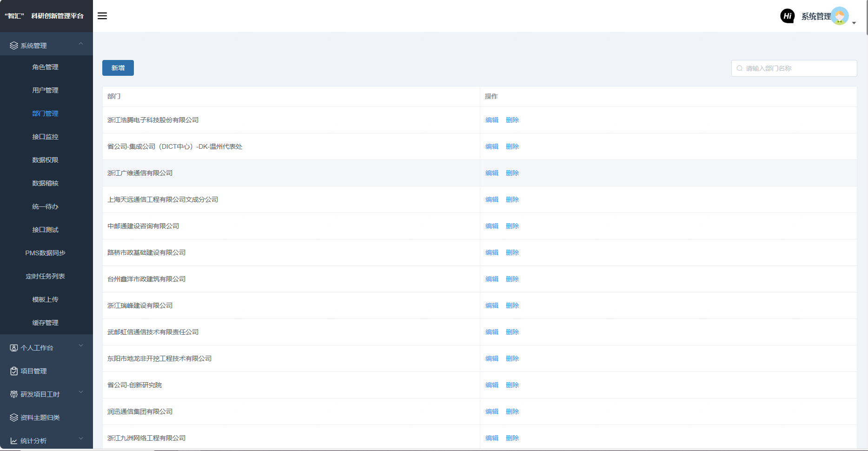The image size is (868, 451).
Task: Select 接口监控 from the sidebar
Action: click(45, 137)
